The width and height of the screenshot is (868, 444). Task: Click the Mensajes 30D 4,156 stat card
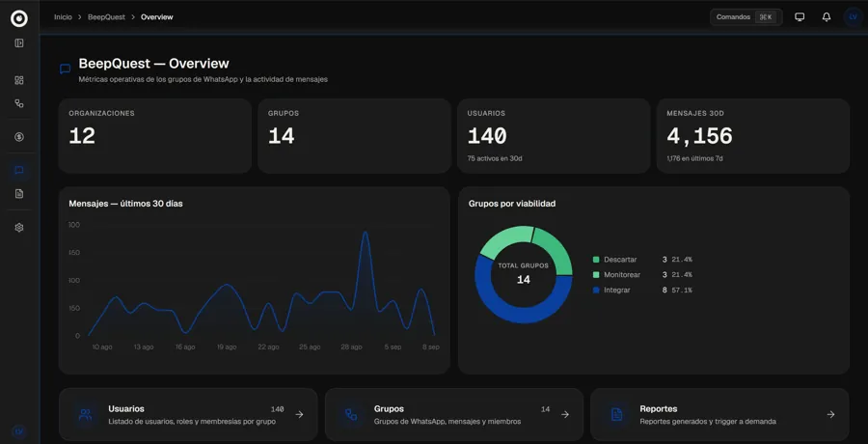coord(753,136)
